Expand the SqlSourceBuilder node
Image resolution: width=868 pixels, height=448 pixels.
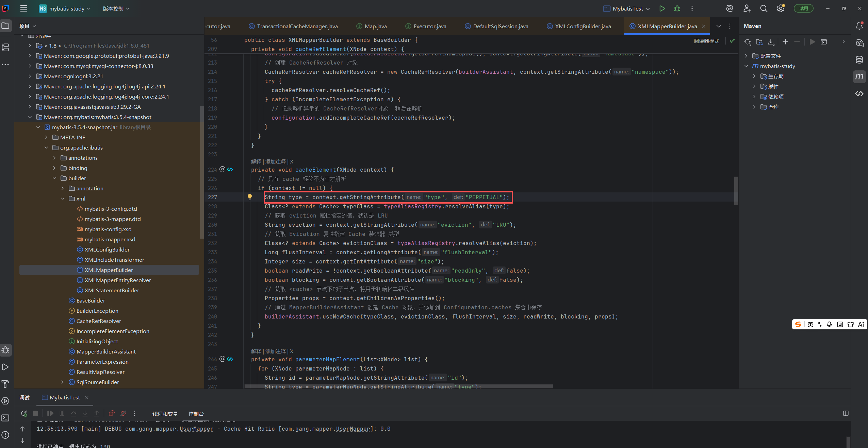tap(63, 382)
